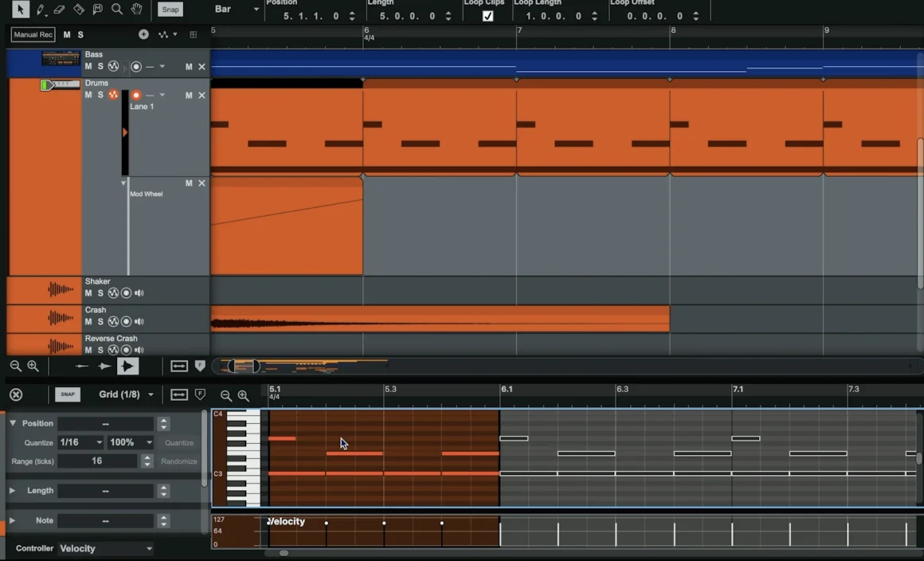Enable the Loop Clips checkbox
This screenshot has width=924, height=561.
pos(488,14)
